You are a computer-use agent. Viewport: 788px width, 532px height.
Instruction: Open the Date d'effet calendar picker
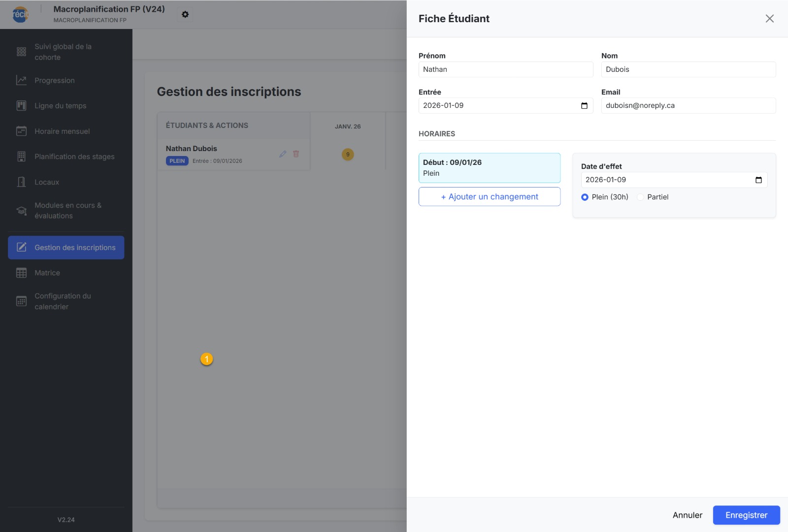point(758,180)
